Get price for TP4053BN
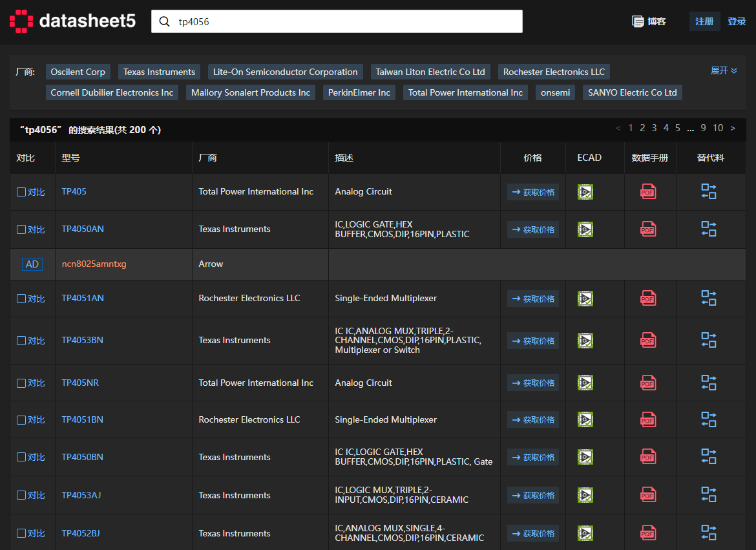 [533, 341]
